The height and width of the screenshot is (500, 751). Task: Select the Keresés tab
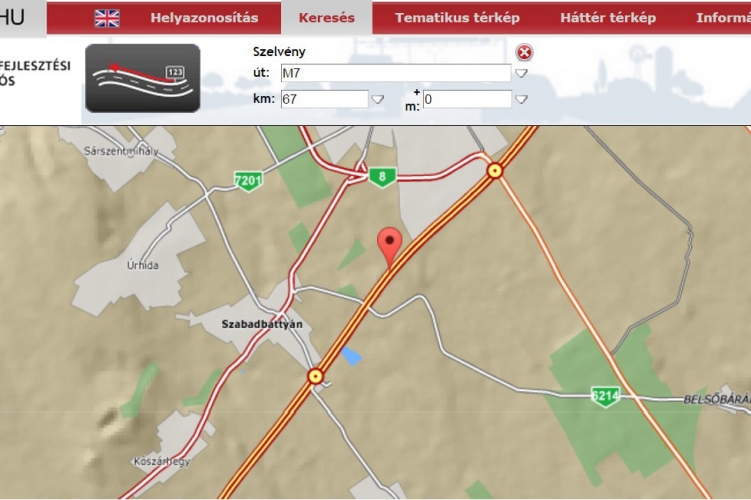327,18
